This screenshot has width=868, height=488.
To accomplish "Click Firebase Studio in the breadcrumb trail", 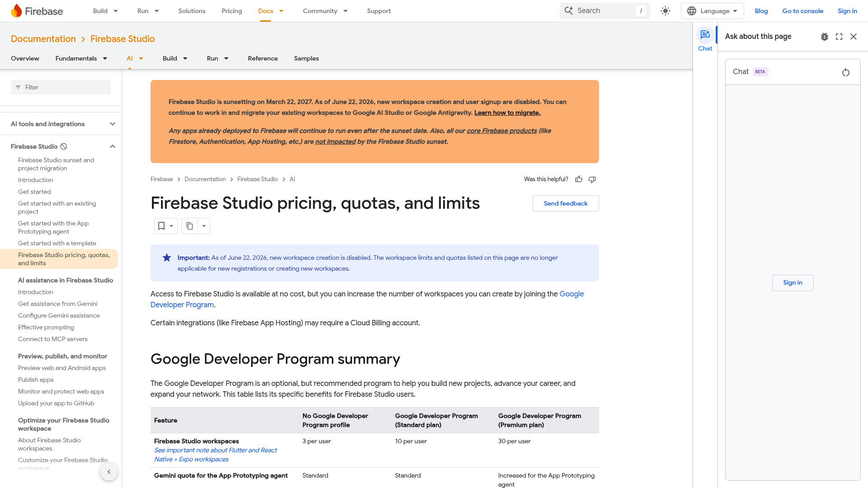I will click(258, 179).
